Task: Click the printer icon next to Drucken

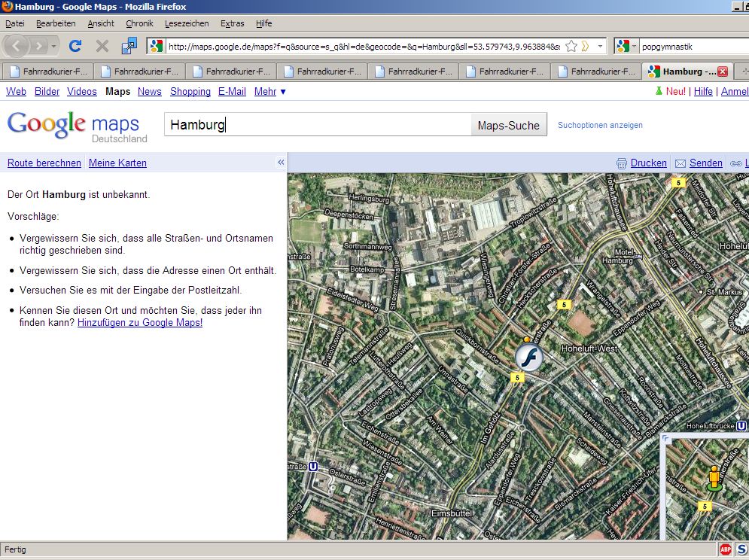Action: [622, 163]
